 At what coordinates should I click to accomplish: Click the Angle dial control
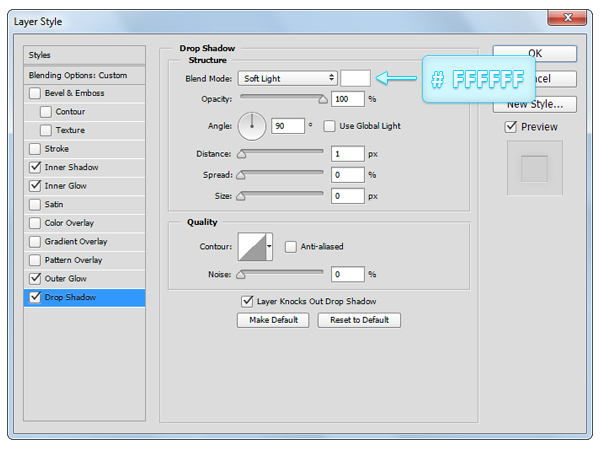252,126
